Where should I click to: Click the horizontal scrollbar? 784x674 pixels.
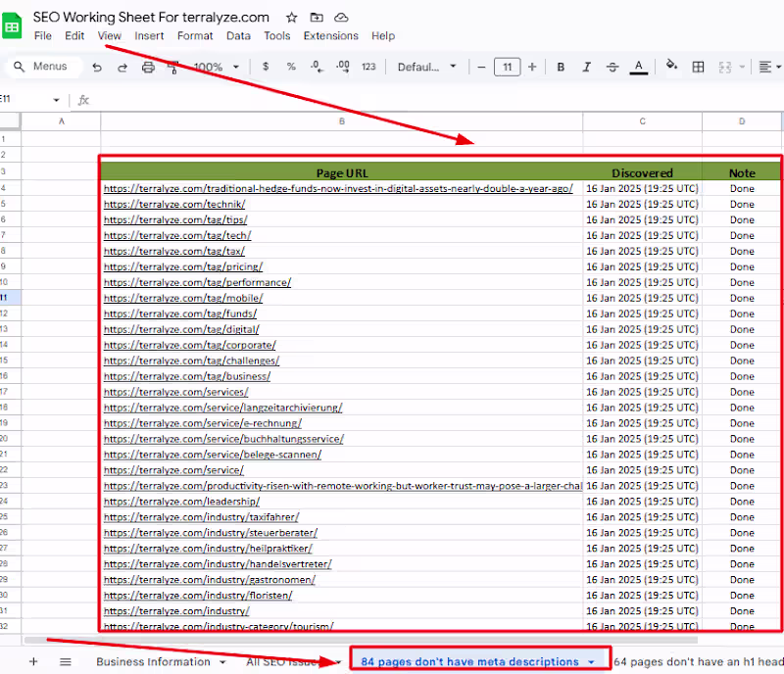(361, 640)
